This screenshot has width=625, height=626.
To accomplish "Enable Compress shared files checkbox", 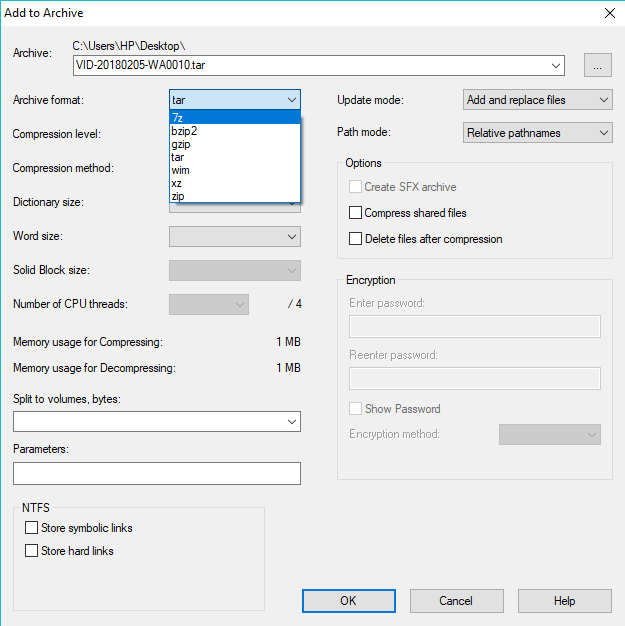I will pyautogui.click(x=355, y=213).
